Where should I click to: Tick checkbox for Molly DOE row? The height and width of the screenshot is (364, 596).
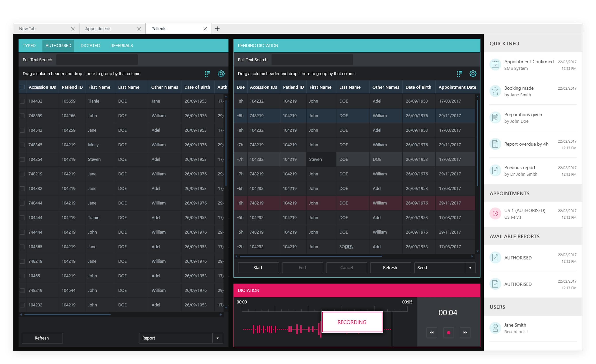pos(22,145)
